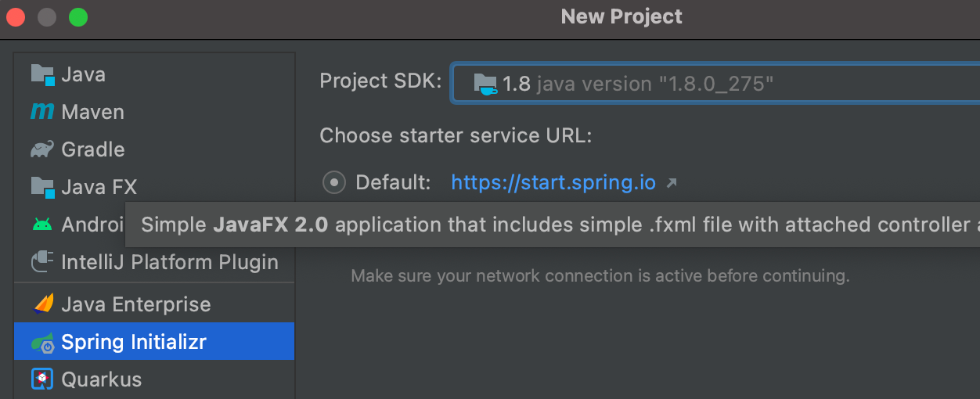Image resolution: width=980 pixels, height=399 pixels.
Task: Select the Quarkus generator entry
Action: (x=102, y=379)
